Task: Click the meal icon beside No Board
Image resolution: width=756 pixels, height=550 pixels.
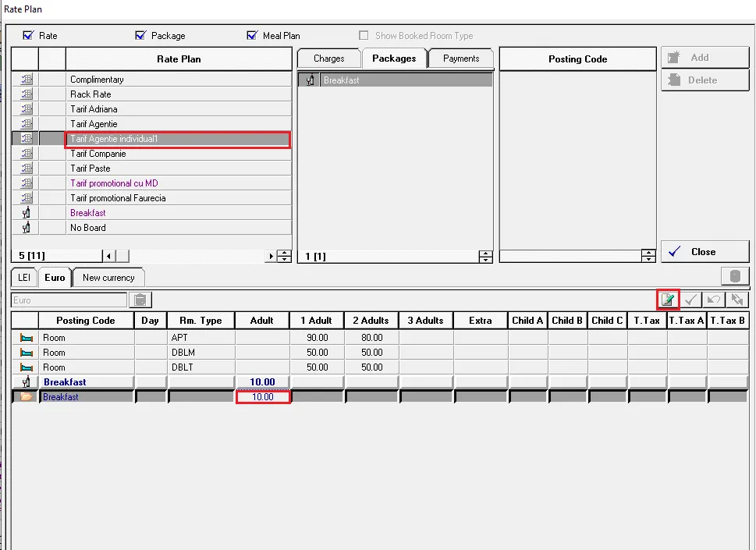Action: [26, 228]
